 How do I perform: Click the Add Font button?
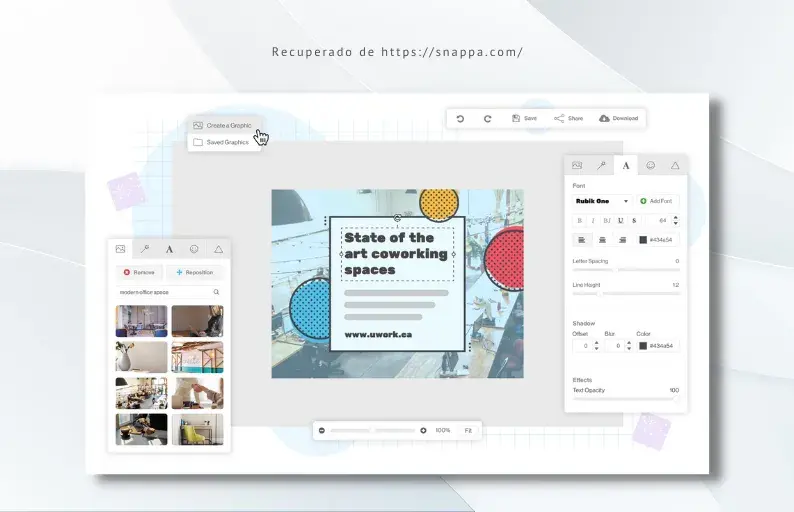pos(657,201)
